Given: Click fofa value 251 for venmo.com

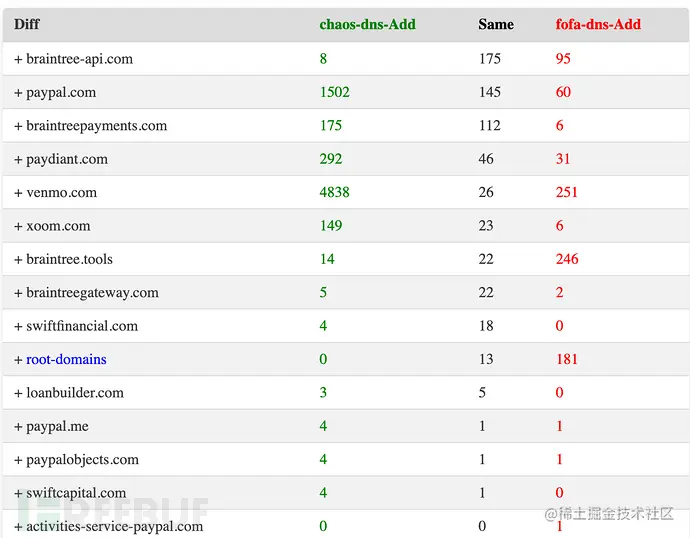Looking at the screenshot, I should point(567,193).
